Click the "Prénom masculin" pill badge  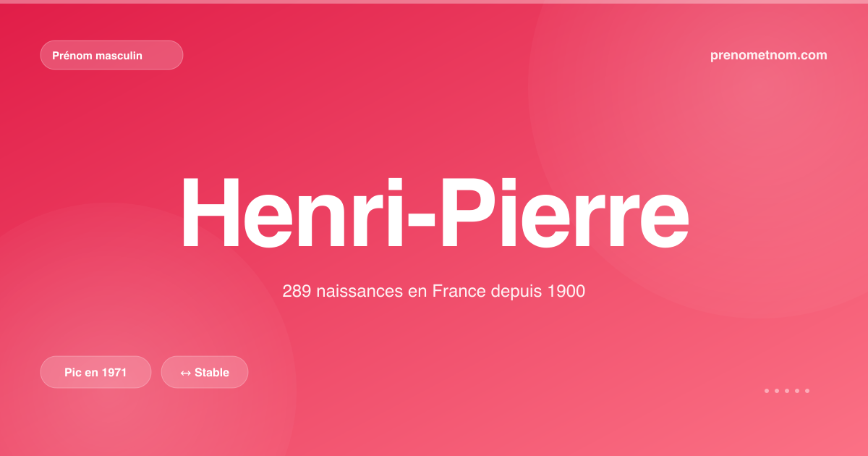tap(111, 55)
